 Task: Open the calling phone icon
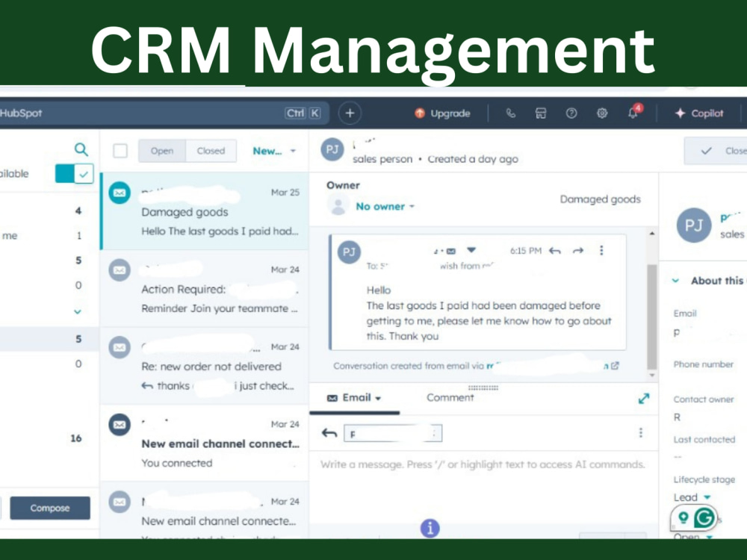click(x=510, y=113)
